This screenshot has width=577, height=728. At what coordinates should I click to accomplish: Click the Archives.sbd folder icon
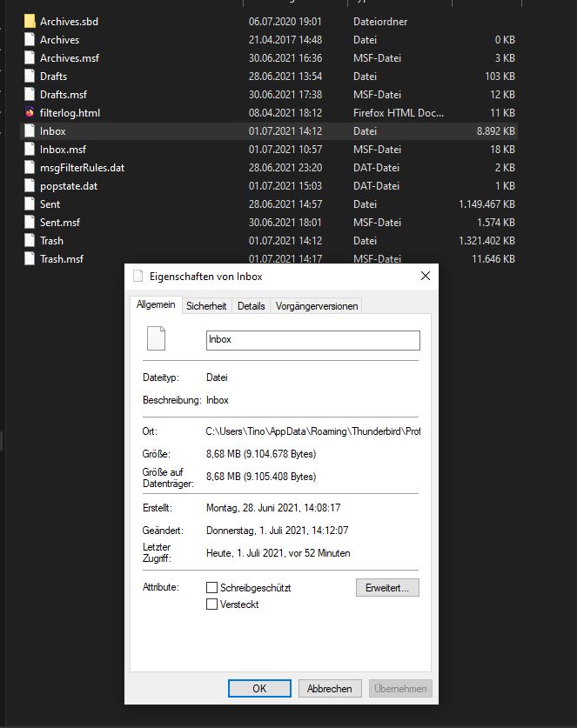pyautogui.click(x=30, y=21)
